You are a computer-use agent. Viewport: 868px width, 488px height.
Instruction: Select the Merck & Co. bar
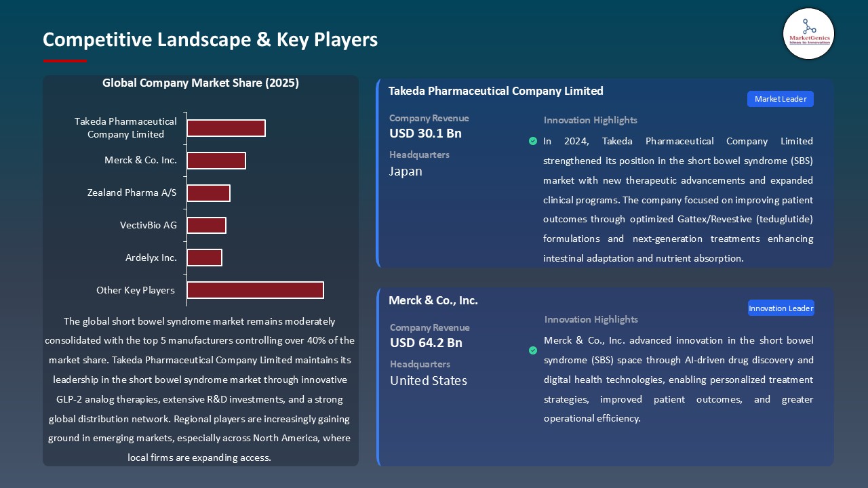(x=216, y=160)
